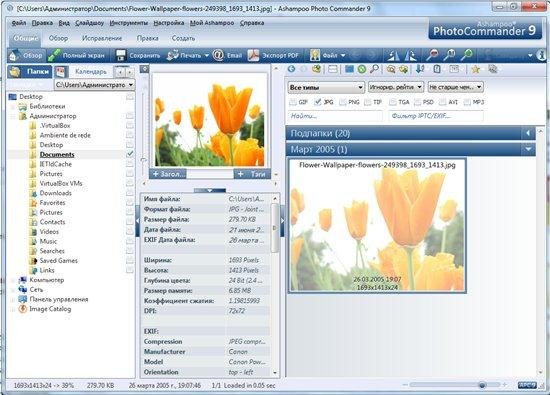Enable the PNG filter checkbox
This screenshot has height=395, width=550.
(343, 102)
